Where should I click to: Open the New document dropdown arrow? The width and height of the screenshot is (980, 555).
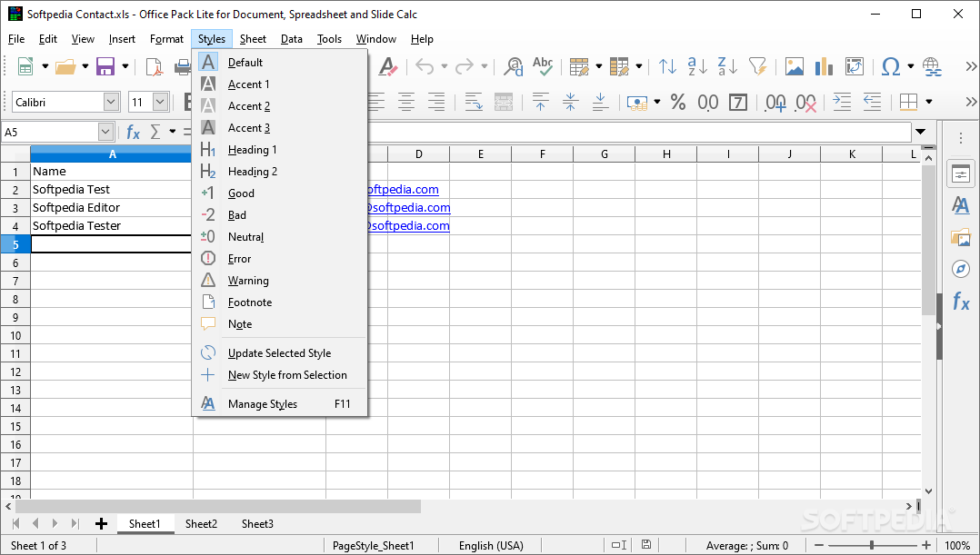(x=45, y=66)
